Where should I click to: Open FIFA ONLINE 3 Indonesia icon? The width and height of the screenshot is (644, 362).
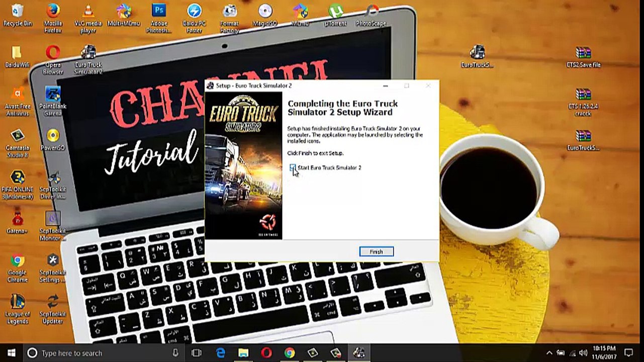(18, 185)
